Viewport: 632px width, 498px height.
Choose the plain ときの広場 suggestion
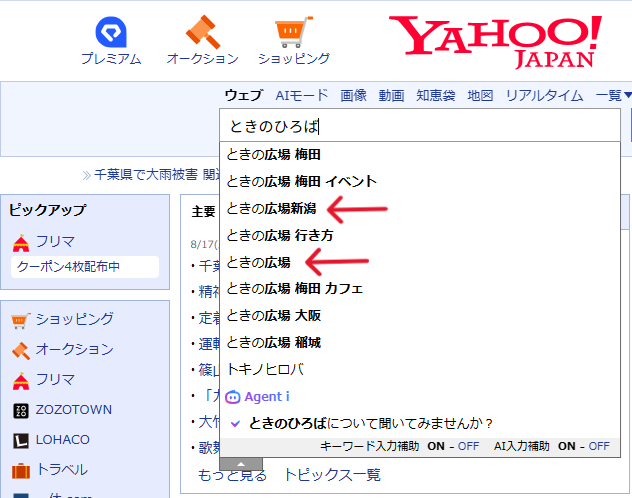click(420, 262)
